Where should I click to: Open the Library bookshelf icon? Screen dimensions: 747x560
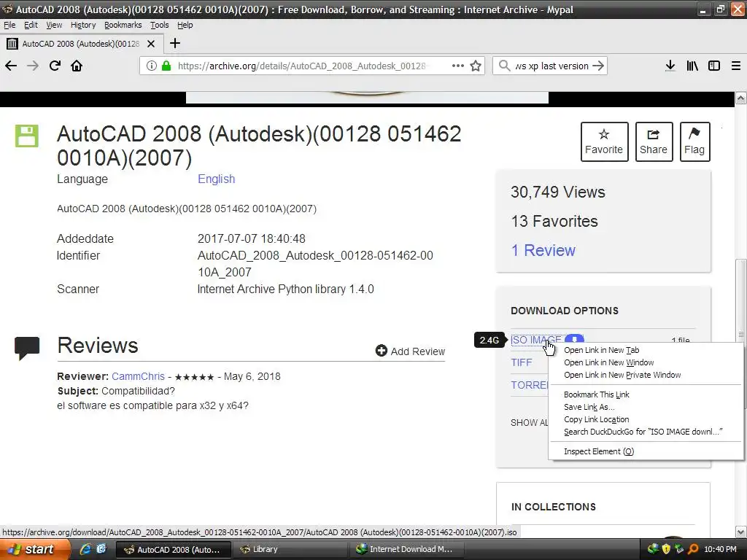pos(692,66)
